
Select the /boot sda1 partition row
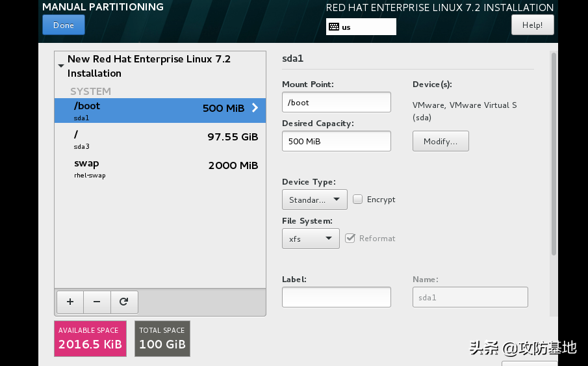click(x=160, y=111)
